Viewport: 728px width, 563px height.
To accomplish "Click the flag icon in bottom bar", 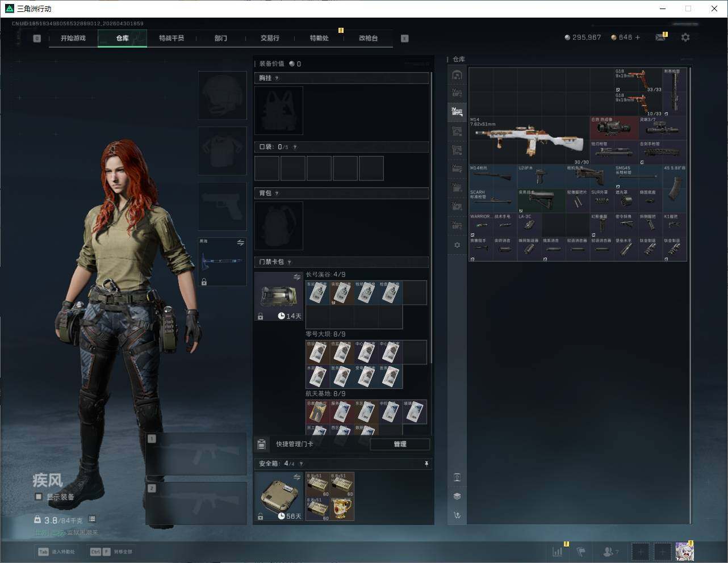I will coord(581,551).
